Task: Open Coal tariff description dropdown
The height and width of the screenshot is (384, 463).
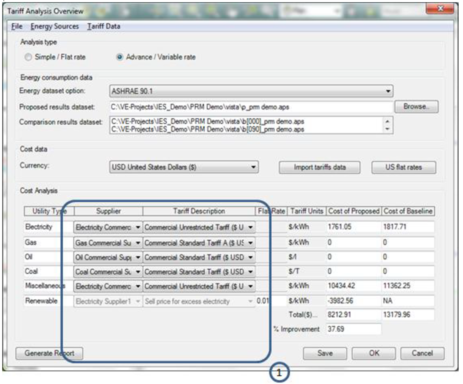Action: pos(250,272)
